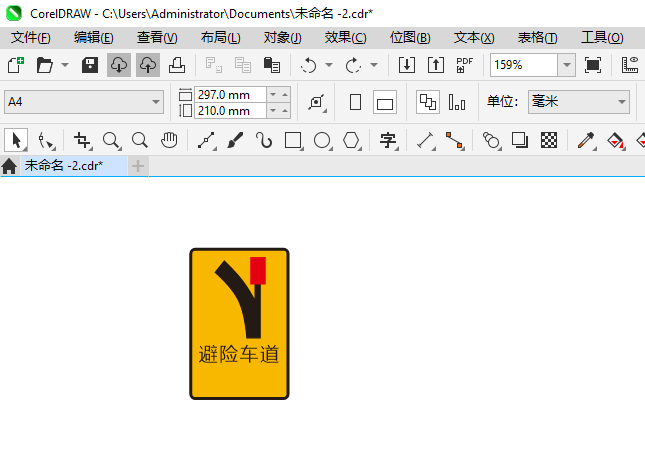Toggle rulers display icon
645x463 pixels.
pos(630,65)
